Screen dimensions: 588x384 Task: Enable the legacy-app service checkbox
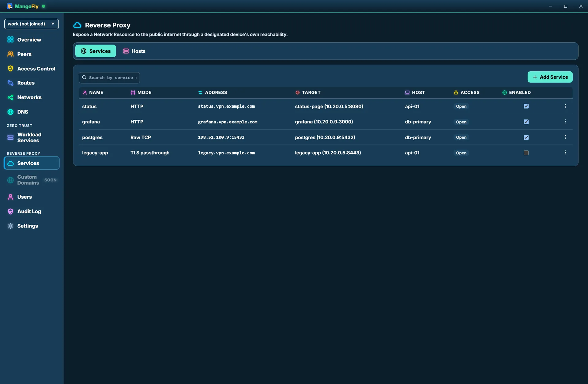click(526, 153)
